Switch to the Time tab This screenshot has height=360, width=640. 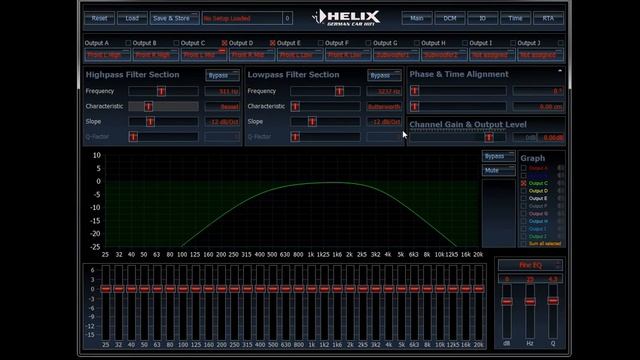(x=515, y=18)
